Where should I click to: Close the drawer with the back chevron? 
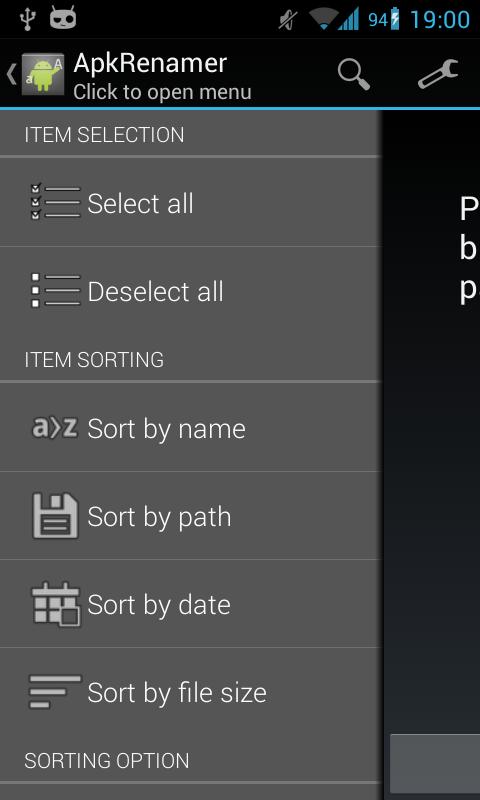11,74
